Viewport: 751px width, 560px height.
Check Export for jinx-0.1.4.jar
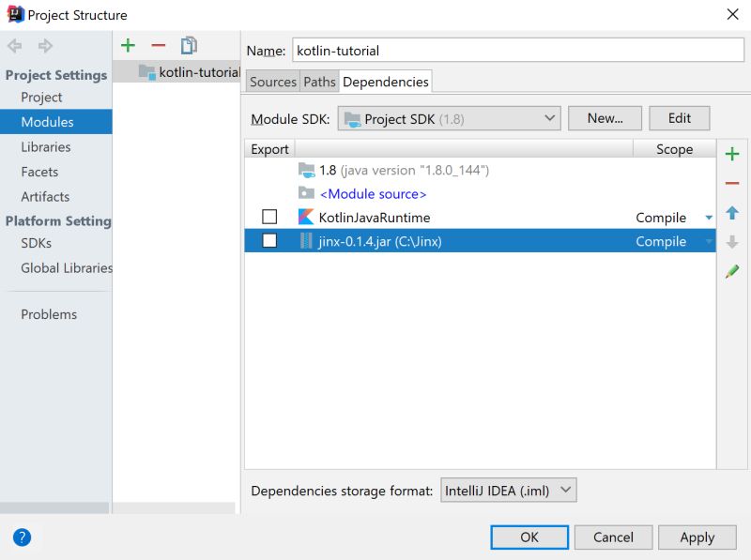[x=269, y=241]
